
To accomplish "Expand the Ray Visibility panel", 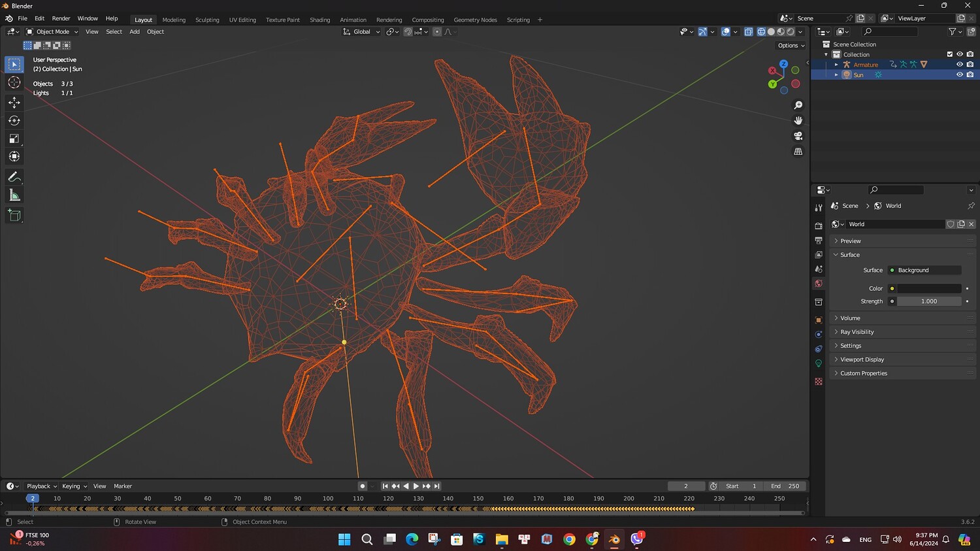I will tap(902, 332).
